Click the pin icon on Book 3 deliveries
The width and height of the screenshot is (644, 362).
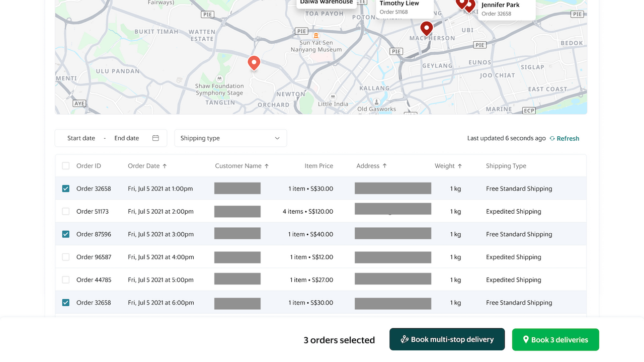coord(525,339)
